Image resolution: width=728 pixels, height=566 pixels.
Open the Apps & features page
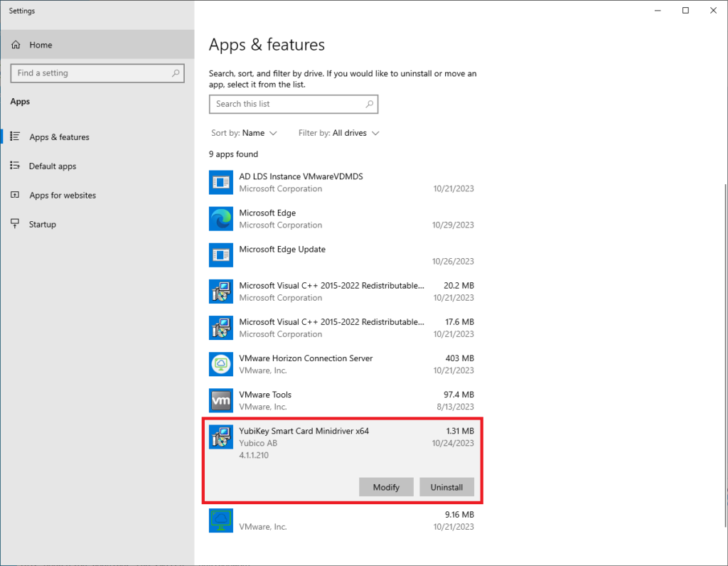pyautogui.click(x=59, y=137)
